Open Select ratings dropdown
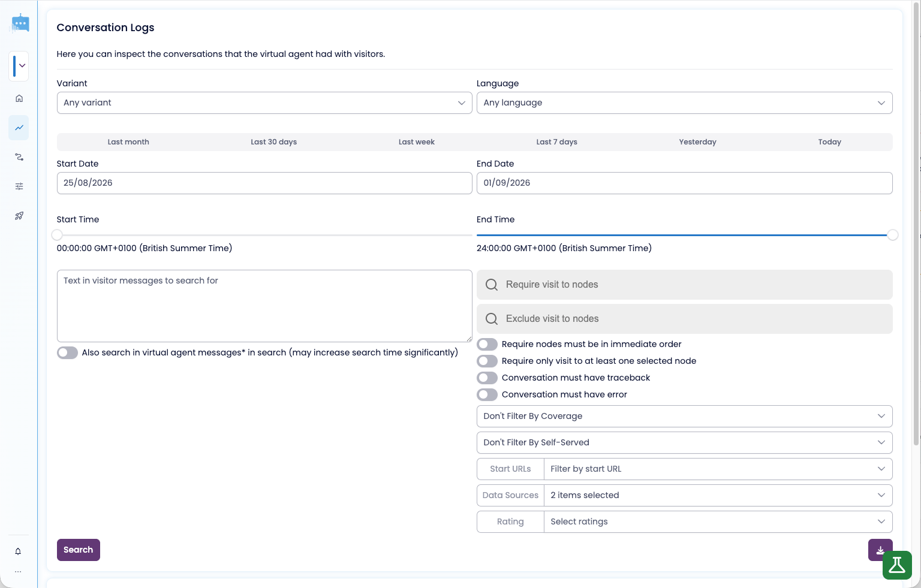Viewport: 921px width, 588px height. pyautogui.click(x=718, y=521)
